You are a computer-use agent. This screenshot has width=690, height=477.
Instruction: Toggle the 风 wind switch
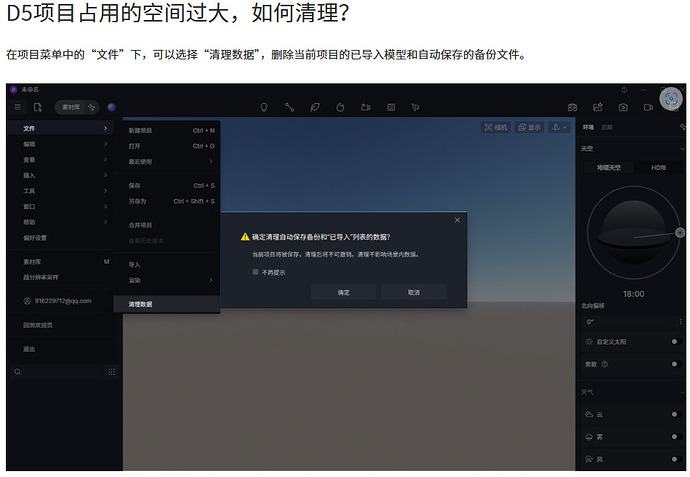pyautogui.click(x=676, y=459)
